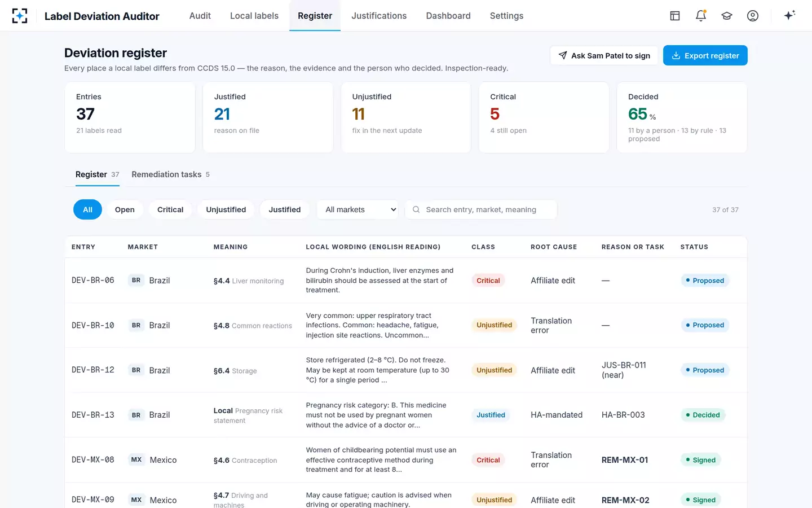Click the search magnifier icon
Screen dimensions: 812x508
[416, 209]
